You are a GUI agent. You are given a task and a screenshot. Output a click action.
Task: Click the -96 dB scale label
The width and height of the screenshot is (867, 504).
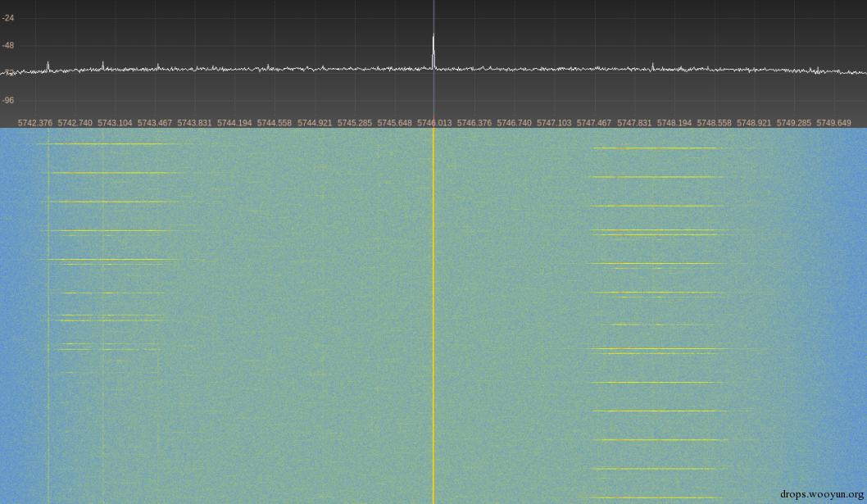point(7,100)
